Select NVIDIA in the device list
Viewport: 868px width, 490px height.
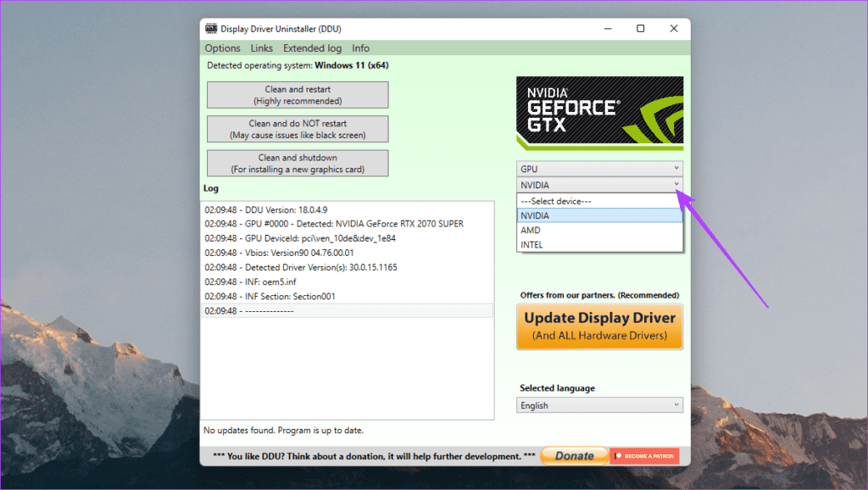pos(559,215)
